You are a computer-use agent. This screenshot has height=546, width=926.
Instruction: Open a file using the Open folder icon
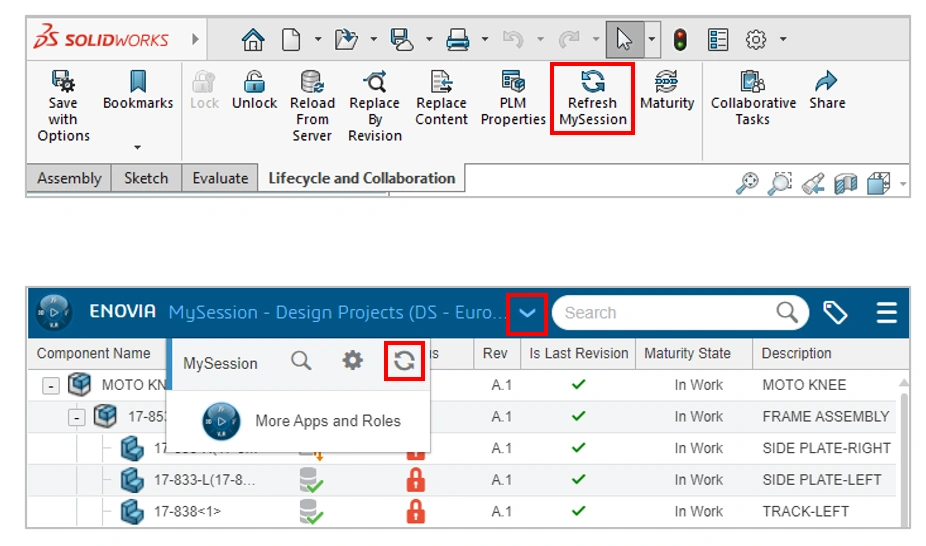click(x=346, y=40)
